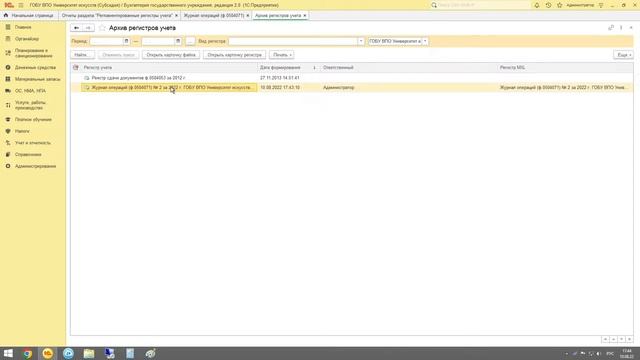Sort by Ответственный column header
Screen dimensions: 640x360
click(409, 67)
